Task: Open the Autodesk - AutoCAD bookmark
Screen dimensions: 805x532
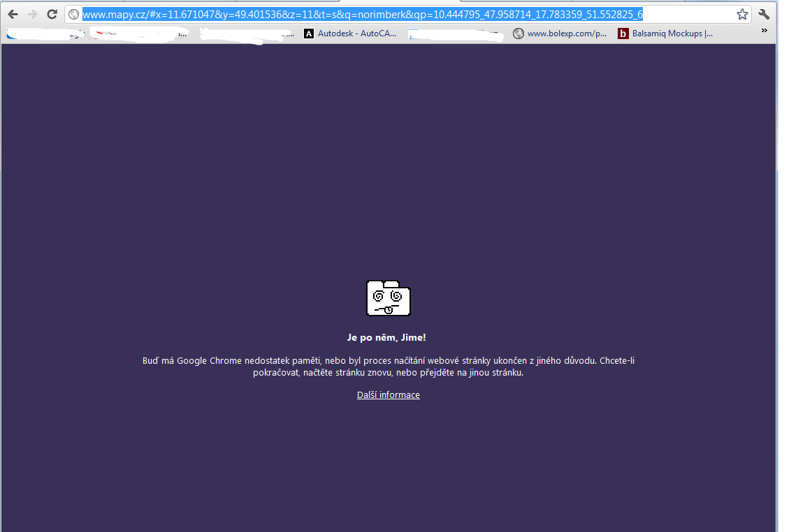Action: (x=350, y=34)
